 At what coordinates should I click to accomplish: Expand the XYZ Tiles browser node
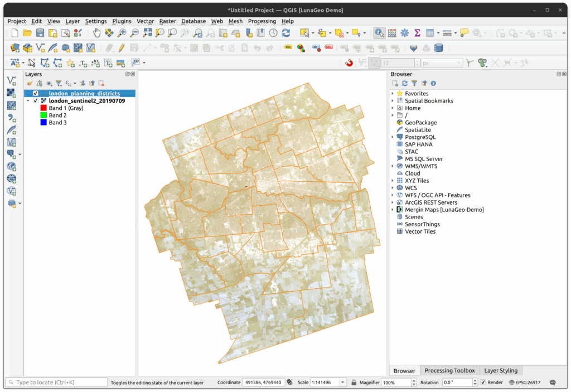point(393,181)
